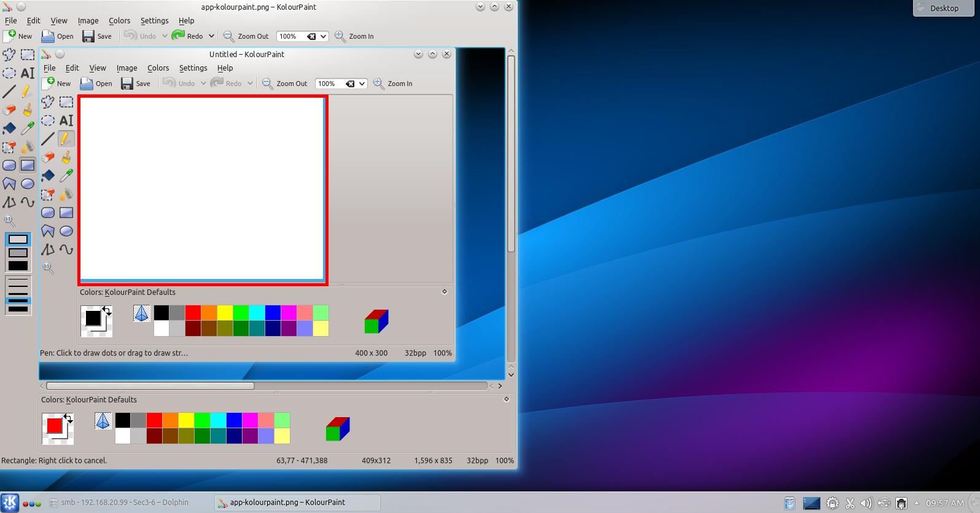
Task: Click the Save button in the outer toolbar
Action: pos(97,36)
